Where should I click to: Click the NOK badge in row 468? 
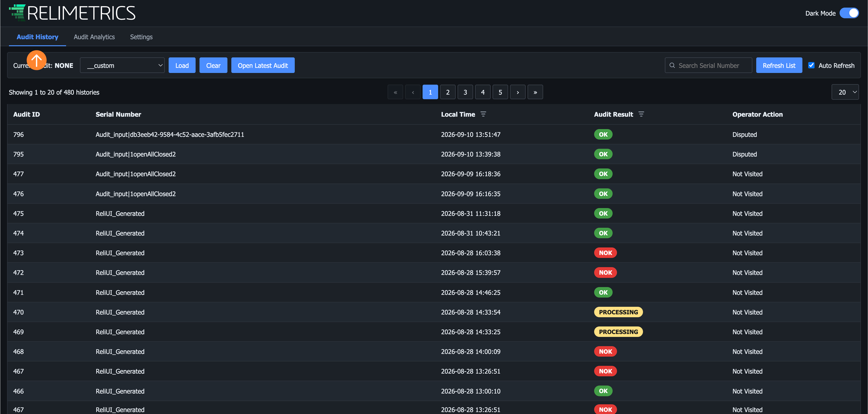[605, 352]
